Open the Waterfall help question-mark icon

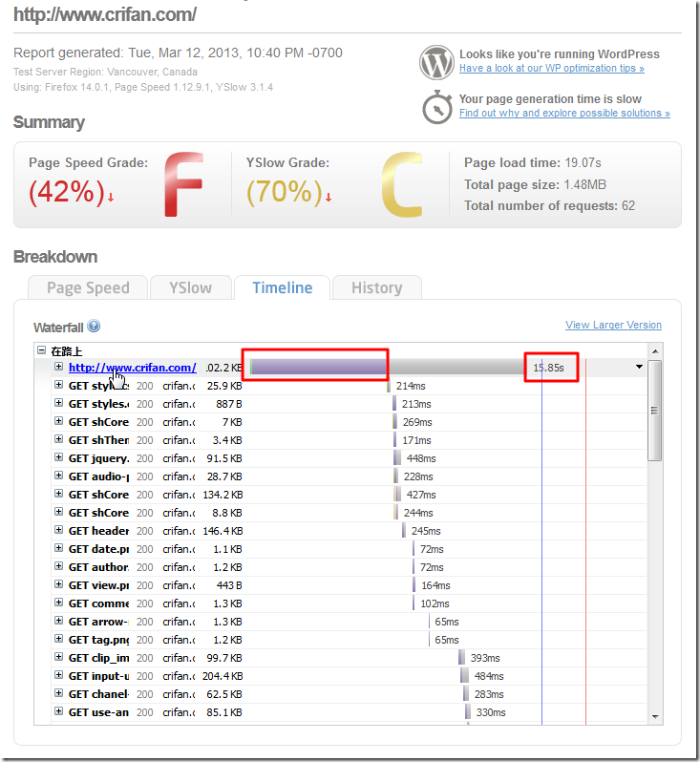coord(94,326)
